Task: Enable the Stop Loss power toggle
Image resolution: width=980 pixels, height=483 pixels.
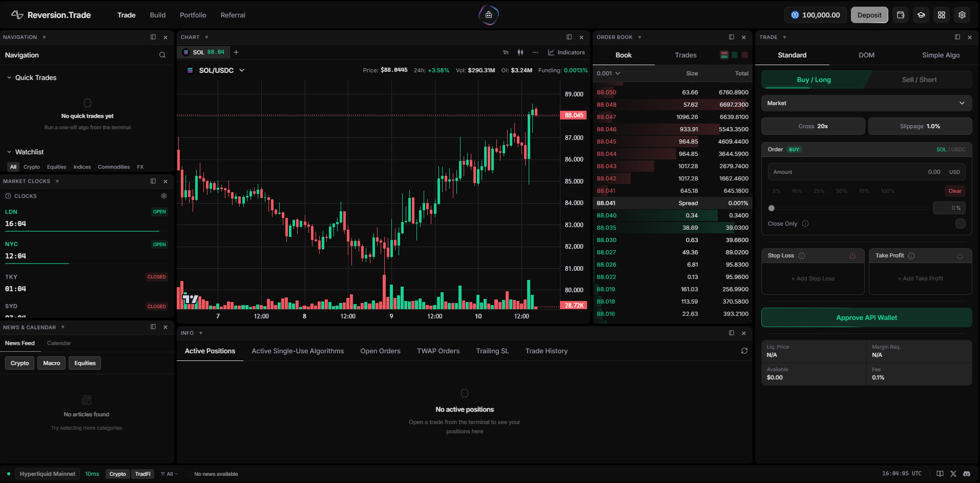Action: 852,255
